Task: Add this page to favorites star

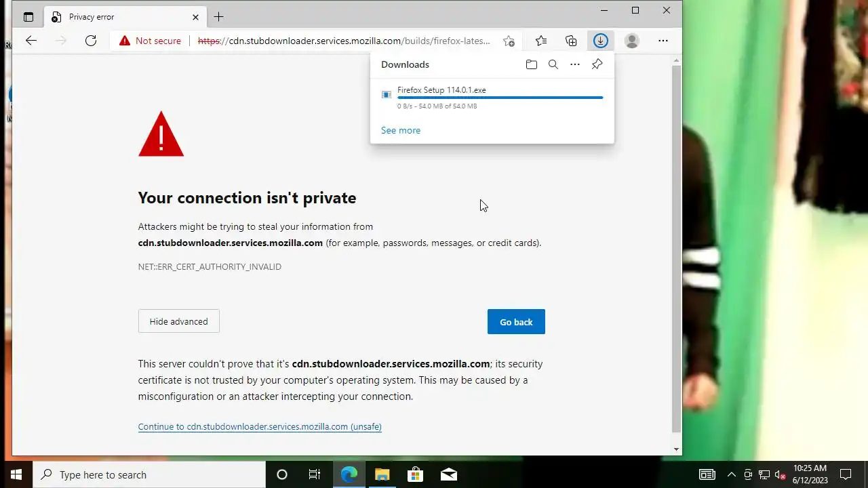Action: [509, 41]
